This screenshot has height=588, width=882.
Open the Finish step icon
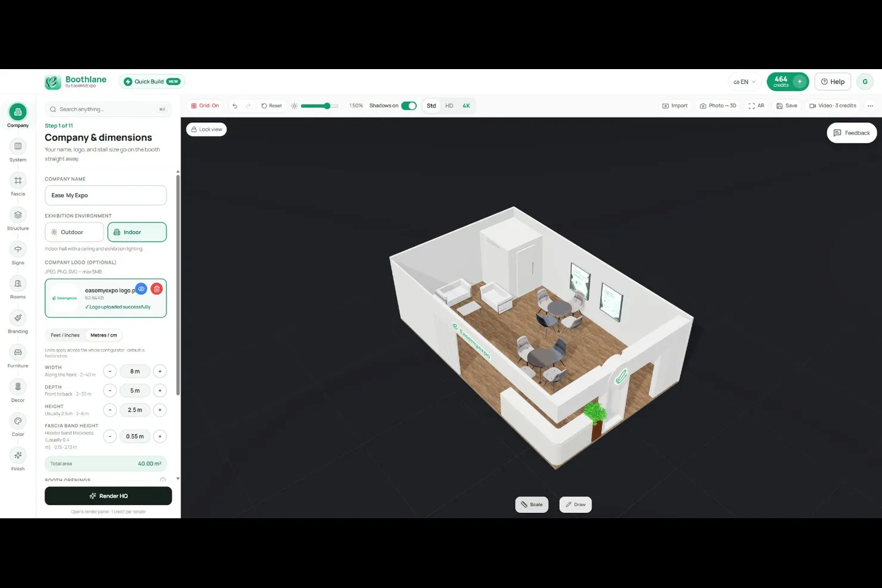pos(18,455)
